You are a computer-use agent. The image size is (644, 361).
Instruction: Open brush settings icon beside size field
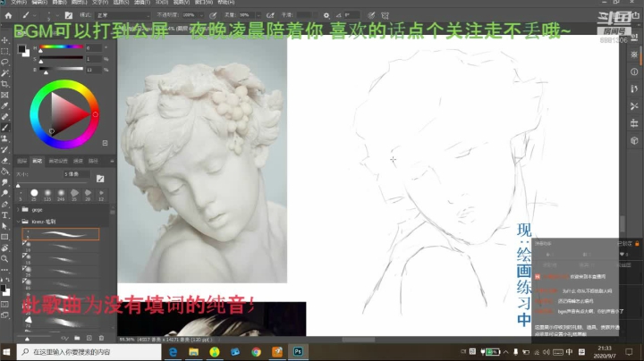coord(100,179)
